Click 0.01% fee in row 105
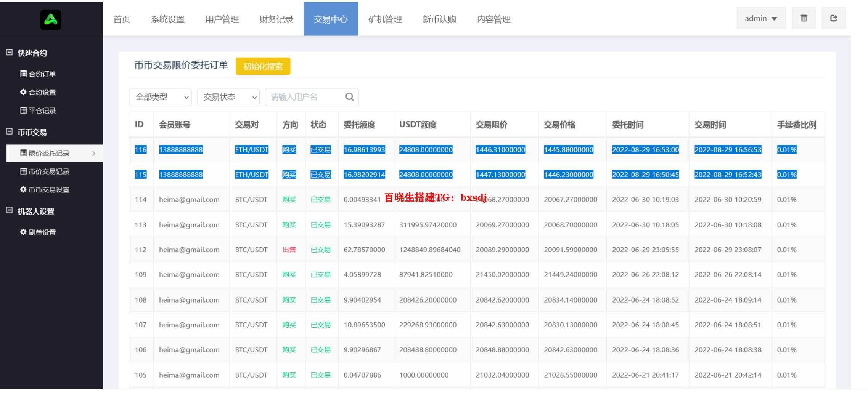868x402 pixels. (x=787, y=375)
